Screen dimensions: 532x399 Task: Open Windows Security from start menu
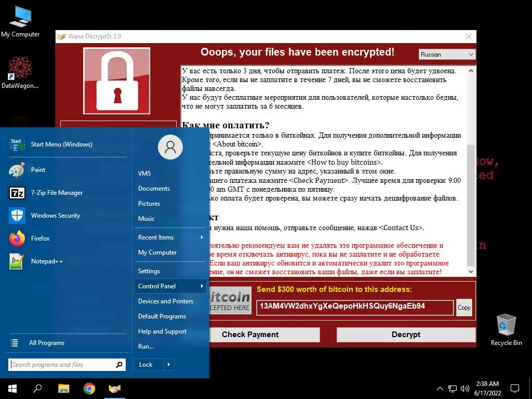(67, 216)
